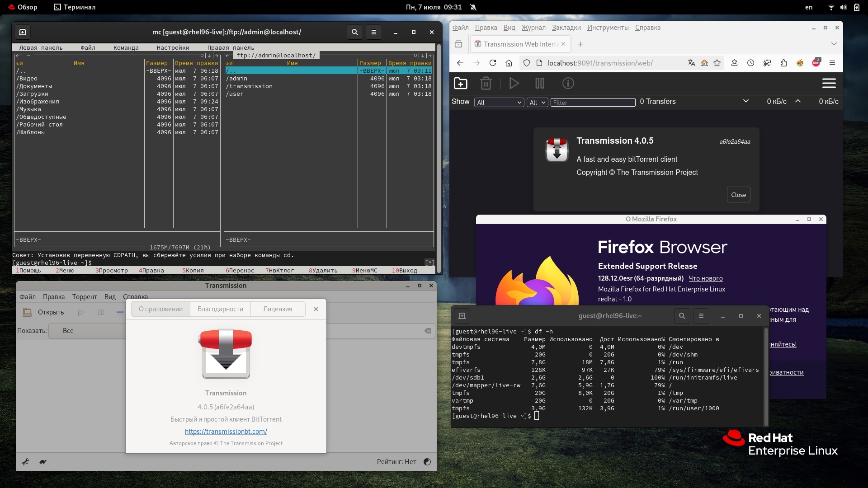Expand upload speed chevron in Transmission web

tap(798, 101)
